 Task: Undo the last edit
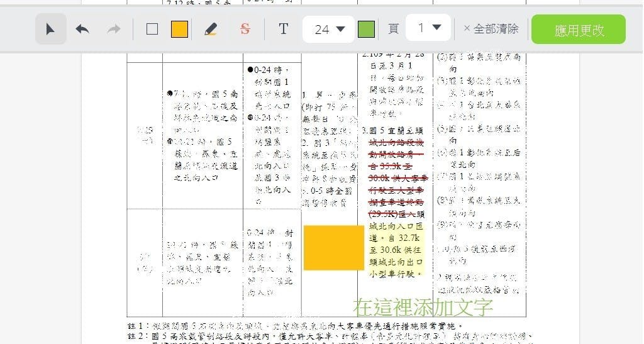pyautogui.click(x=82, y=29)
